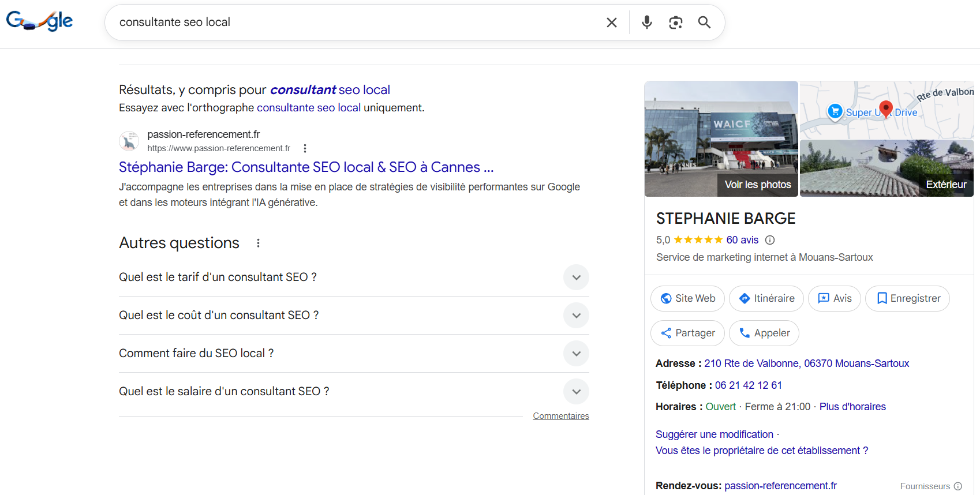
Task: Expand 'Comment faire du SEO local ?' question
Action: click(x=354, y=354)
